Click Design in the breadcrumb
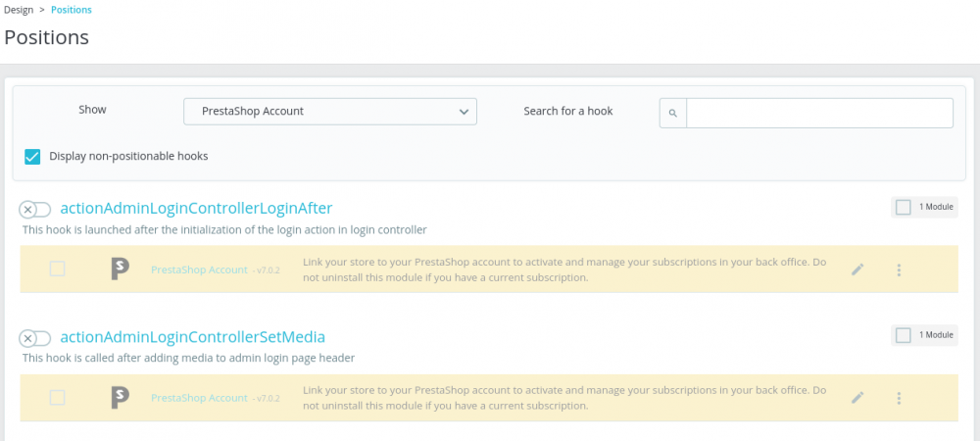Viewport: 980px width, 441px height. click(21, 10)
